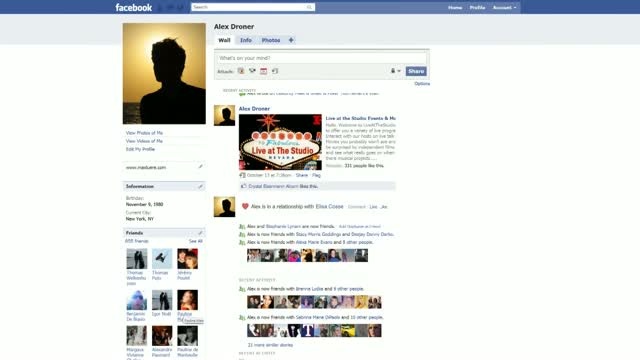
Task: Click friends icon beside Sabrina Marie story
Action: point(242,318)
